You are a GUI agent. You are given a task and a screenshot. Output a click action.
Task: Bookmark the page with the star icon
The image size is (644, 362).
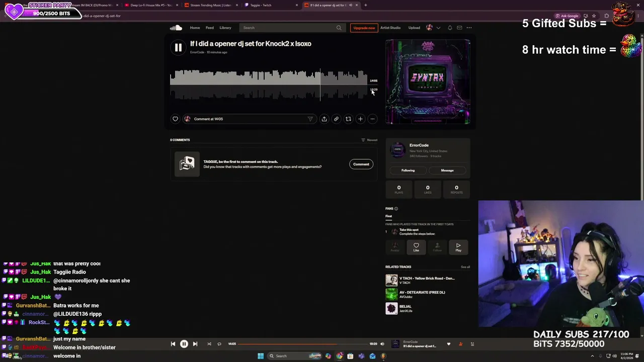point(594,16)
